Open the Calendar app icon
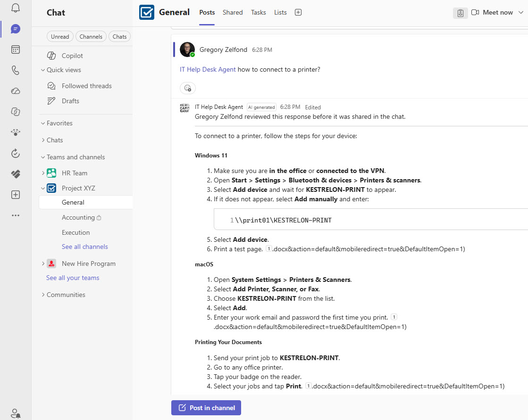Screen dimensions: 528x420 [x=16, y=50]
